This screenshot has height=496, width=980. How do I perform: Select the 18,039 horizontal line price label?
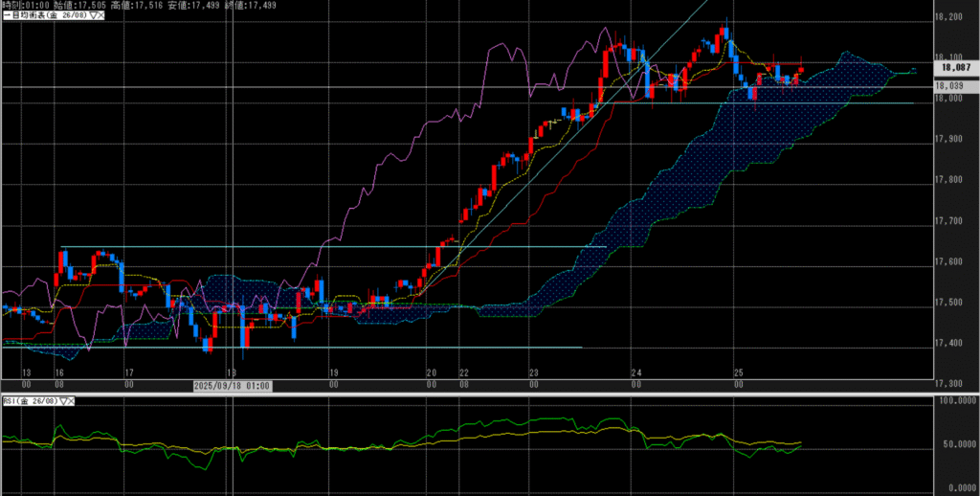click(x=951, y=86)
